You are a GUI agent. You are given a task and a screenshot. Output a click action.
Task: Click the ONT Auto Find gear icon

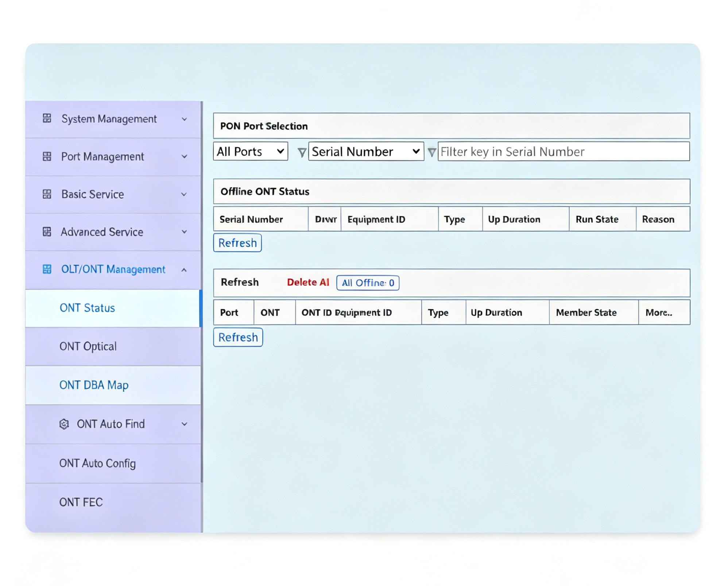[x=64, y=424]
